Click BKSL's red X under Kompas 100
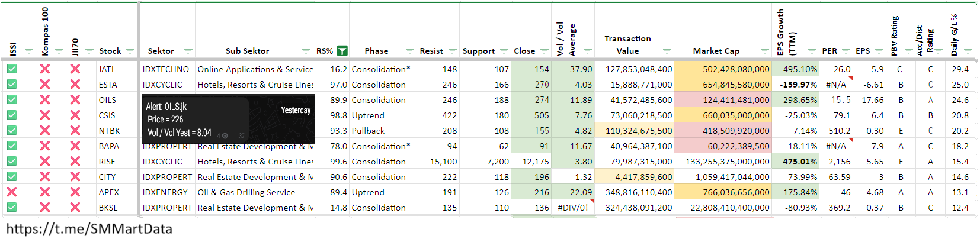Image resolution: width=980 pixels, height=242 pixels. [44, 208]
